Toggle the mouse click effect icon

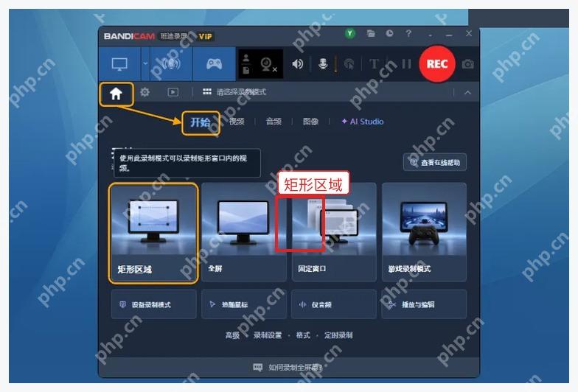pos(349,64)
